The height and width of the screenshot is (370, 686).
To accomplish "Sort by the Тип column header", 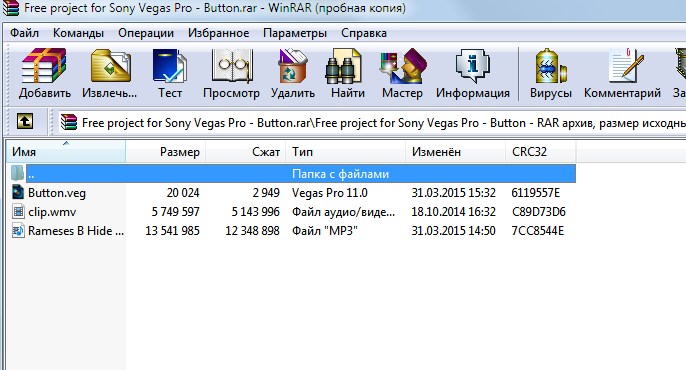I will pos(346,152).
